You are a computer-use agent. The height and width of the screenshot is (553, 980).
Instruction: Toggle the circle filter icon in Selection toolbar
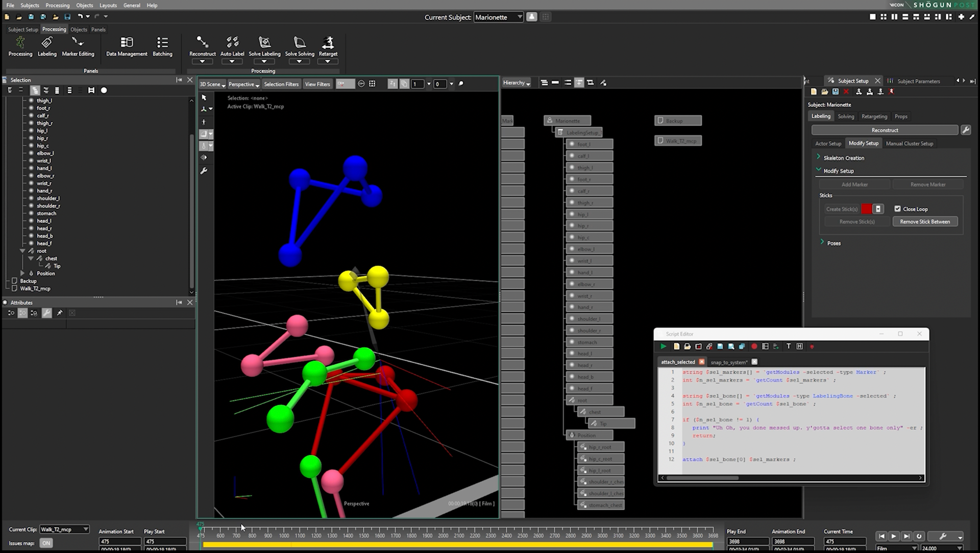tap(104, 90)
